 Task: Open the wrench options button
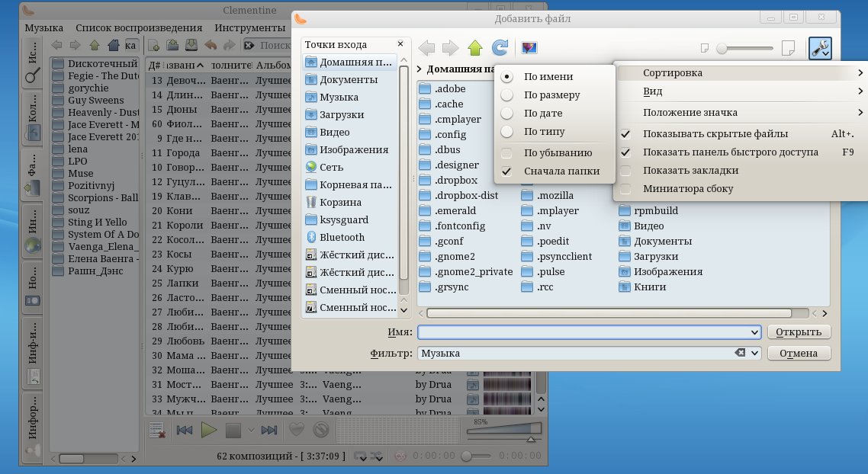click(820, 49)
